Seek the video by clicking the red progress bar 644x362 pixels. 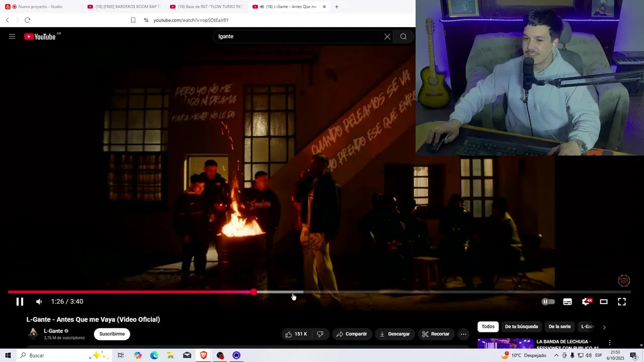click(131, 292)
